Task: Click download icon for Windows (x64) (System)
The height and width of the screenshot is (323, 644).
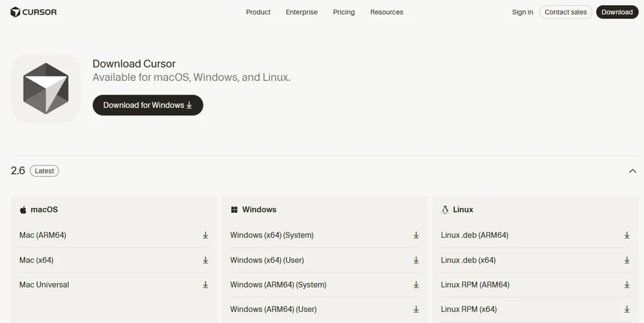Action: (x=416, y=235)
